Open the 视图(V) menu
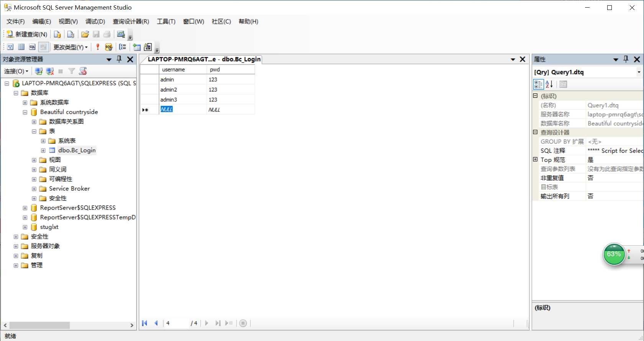 68,21
